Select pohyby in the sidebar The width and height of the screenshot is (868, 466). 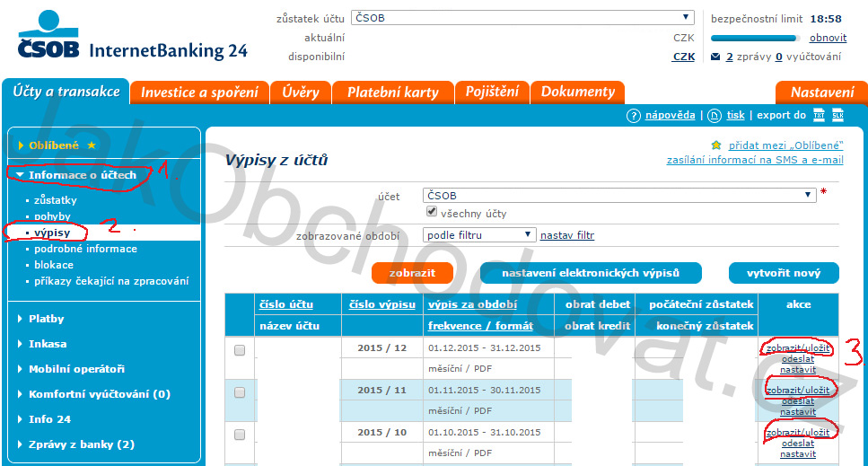[53, 216]
